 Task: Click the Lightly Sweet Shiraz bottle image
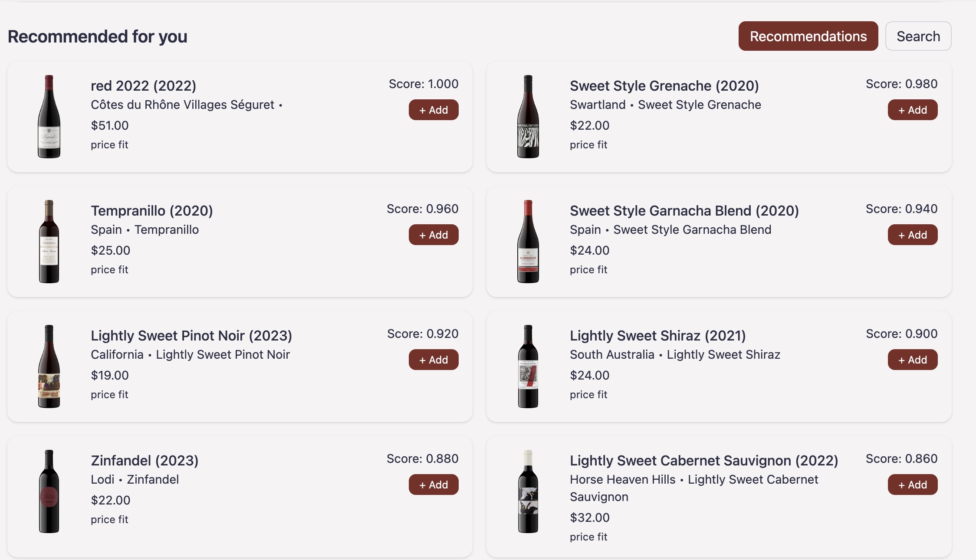tap(528, 367)
